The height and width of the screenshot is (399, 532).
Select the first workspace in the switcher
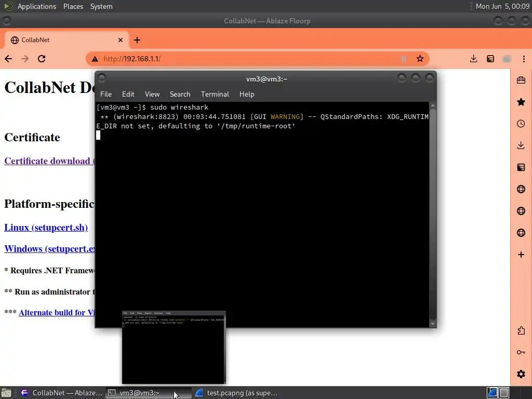click(493, 393)
